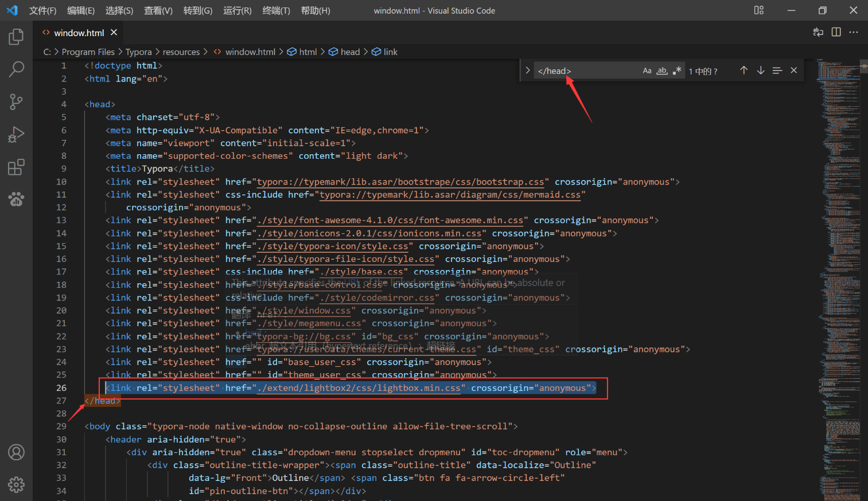The height and width of the screenshot is (501, 868).
Task: Click the open changes icon in editor toolbar
Action: coord(818,32)
